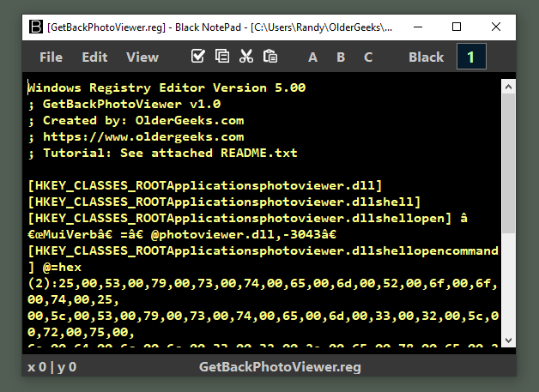The width and height of the screenshot is (539, 392).
Task: Click the Paste clipboard icon
Action: tap(270, 56)
